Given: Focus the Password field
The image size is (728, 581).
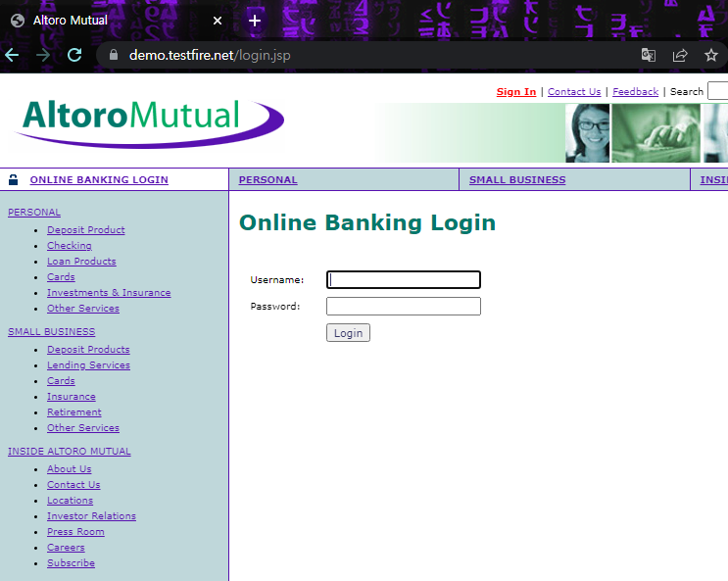Looking at the screenshot, I should 404,306.
